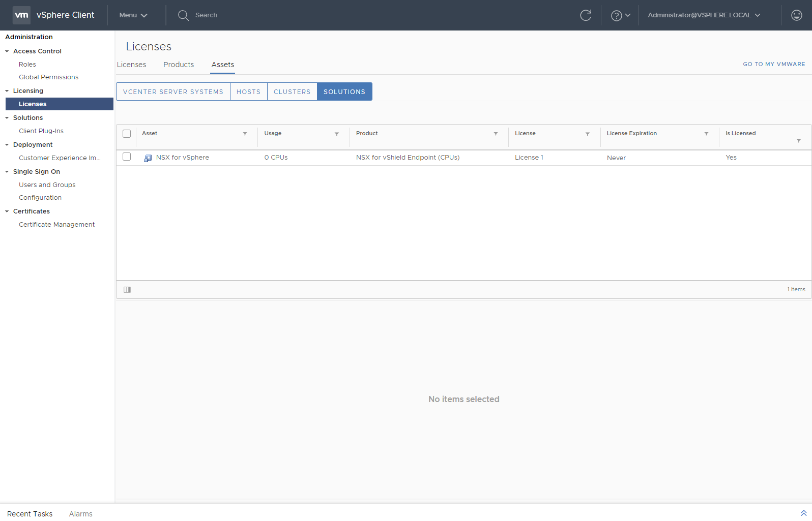Open Certificate Management in the sidebar

[56, 225]
